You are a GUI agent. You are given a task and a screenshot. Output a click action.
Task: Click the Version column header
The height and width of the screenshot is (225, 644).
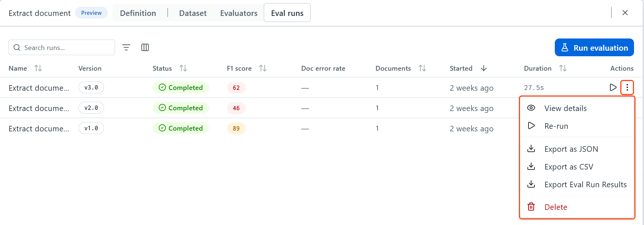(90, 68)
